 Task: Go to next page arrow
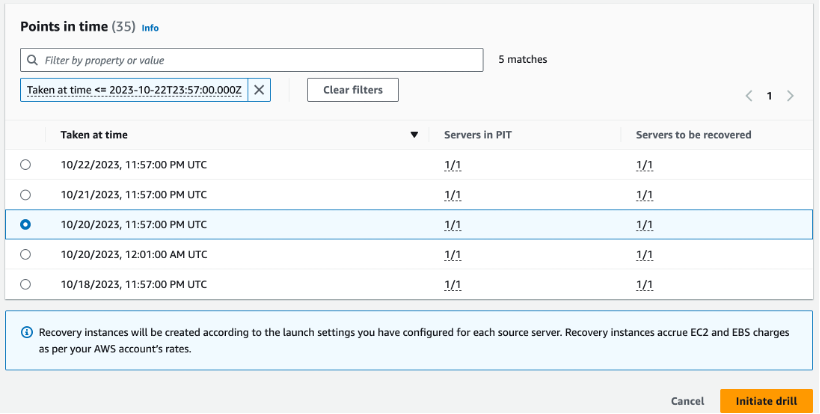(790, 96)
